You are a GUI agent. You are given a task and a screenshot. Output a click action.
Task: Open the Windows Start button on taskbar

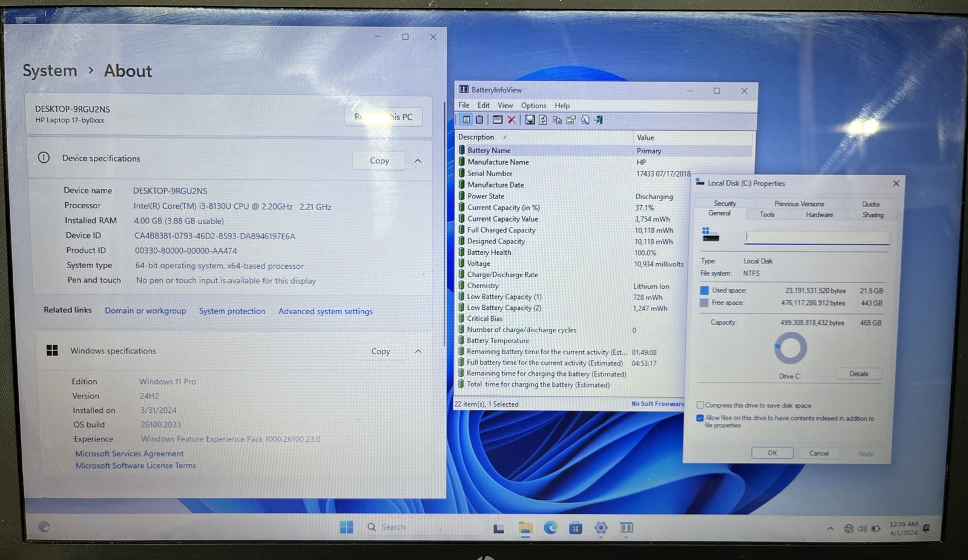pos(346,527)
